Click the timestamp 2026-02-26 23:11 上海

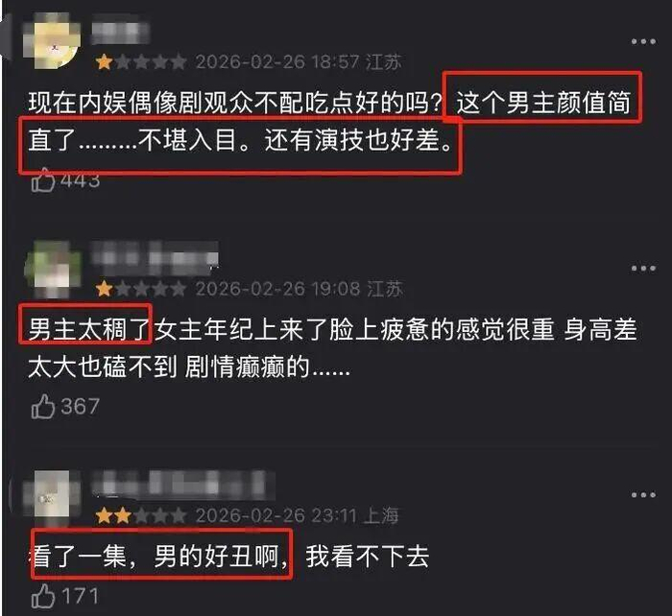[x=297, y=515]
